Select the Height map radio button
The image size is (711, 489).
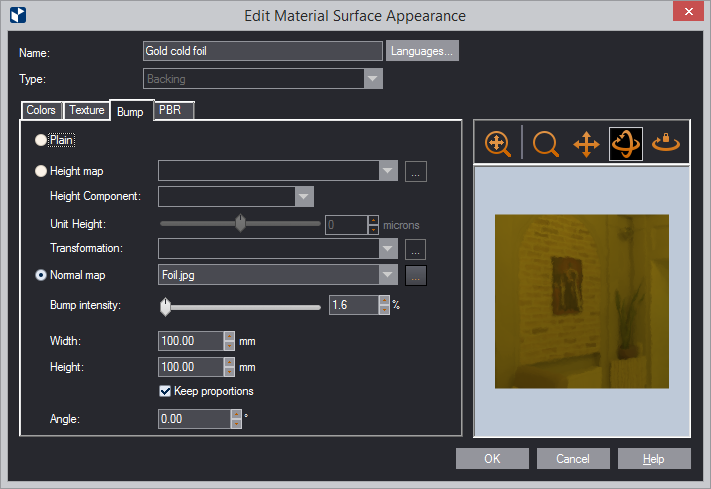pyautogui.click(x=41, y=171)
